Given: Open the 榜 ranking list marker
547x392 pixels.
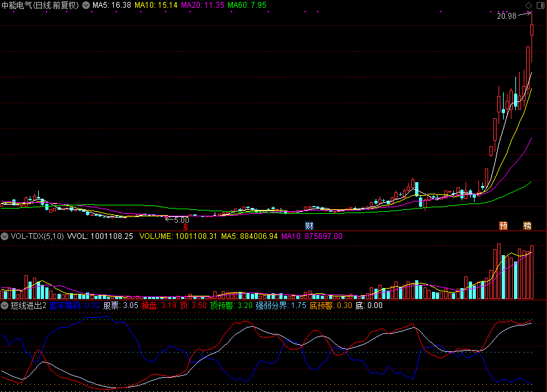Looking at the screenshot, I should (527, 226).
